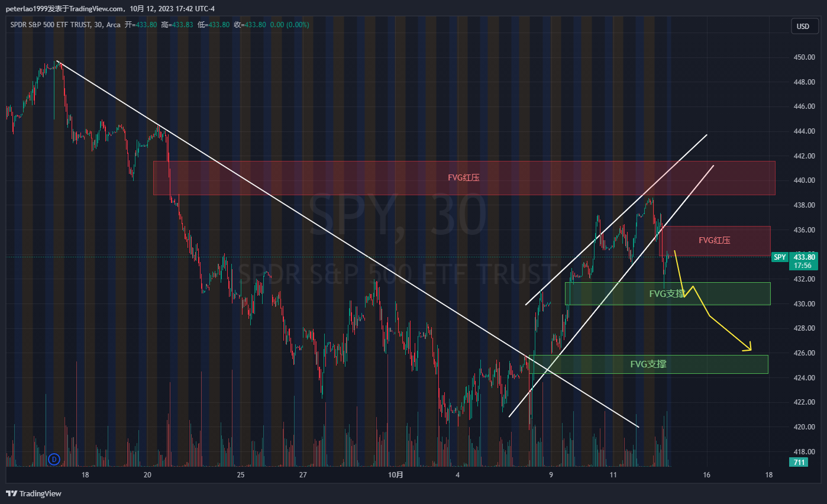Open the USD currency selector
827x504 pixels.
[x=803, y=26]
